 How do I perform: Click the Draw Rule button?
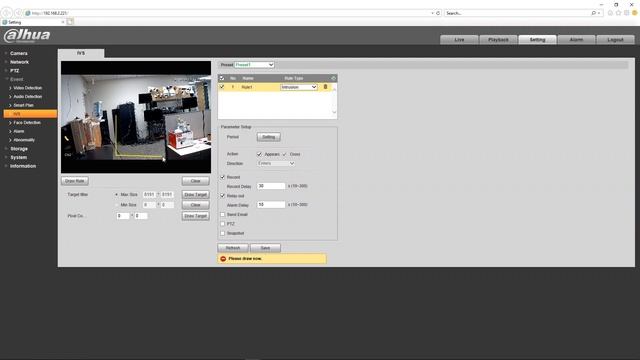(x=75, y=181)
